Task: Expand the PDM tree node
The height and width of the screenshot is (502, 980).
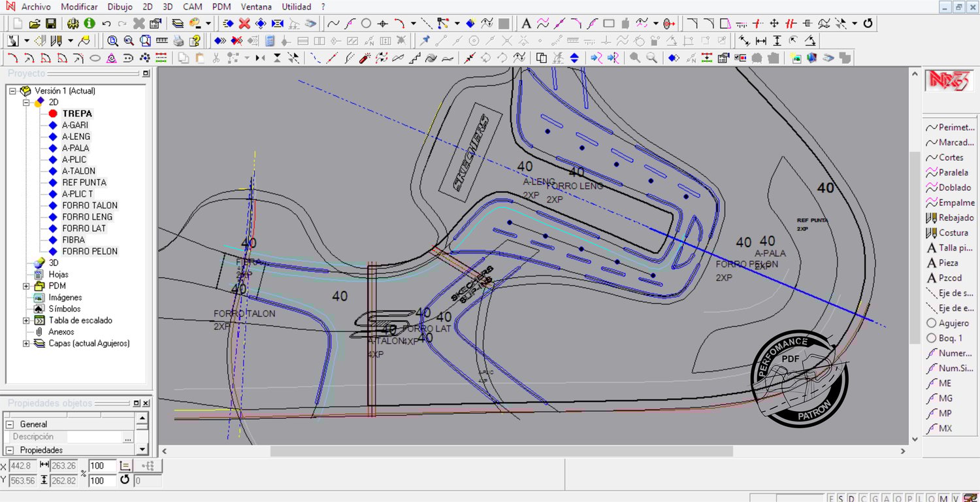Action: coord(26,286)
